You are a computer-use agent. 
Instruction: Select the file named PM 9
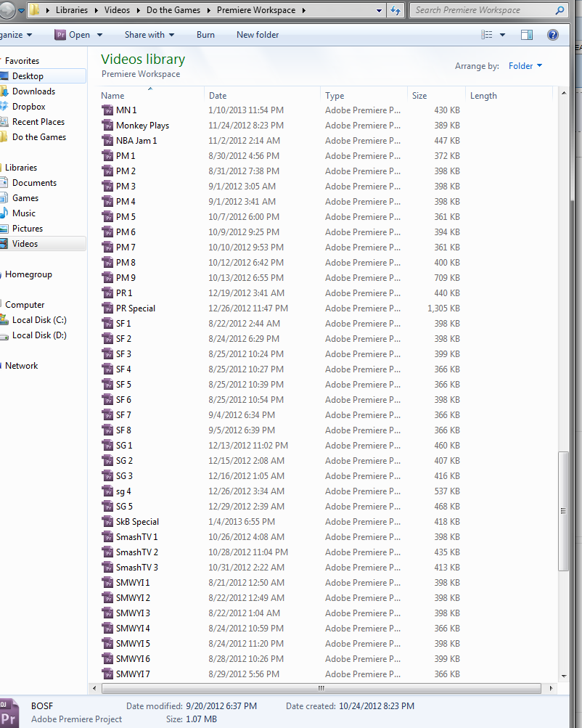126,278
